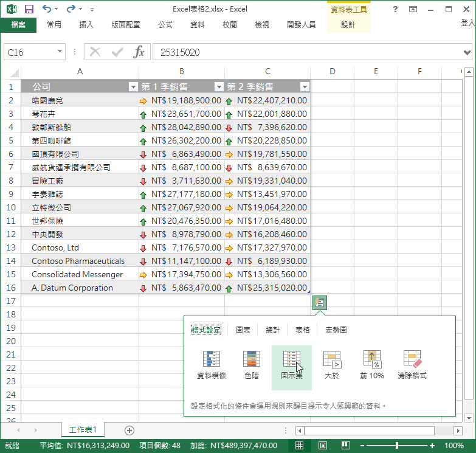
Task: Open the 檔案 File tab
Action: tap(18, 25)
